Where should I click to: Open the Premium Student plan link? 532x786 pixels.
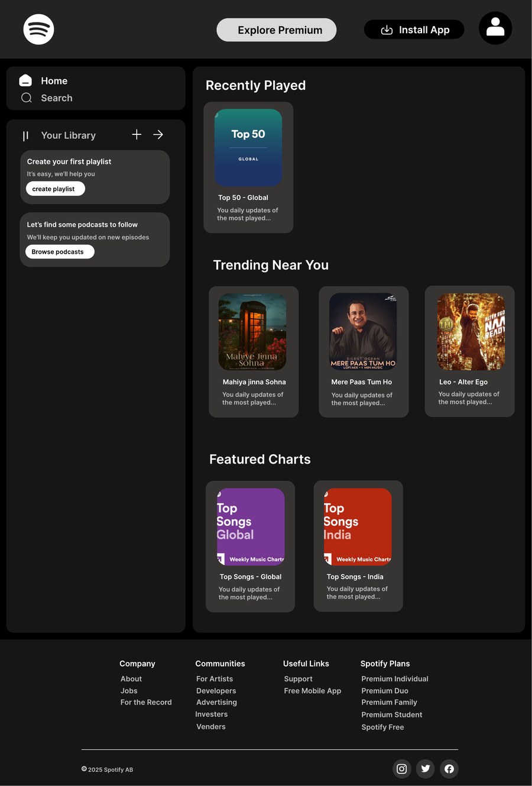pos(392,714)
